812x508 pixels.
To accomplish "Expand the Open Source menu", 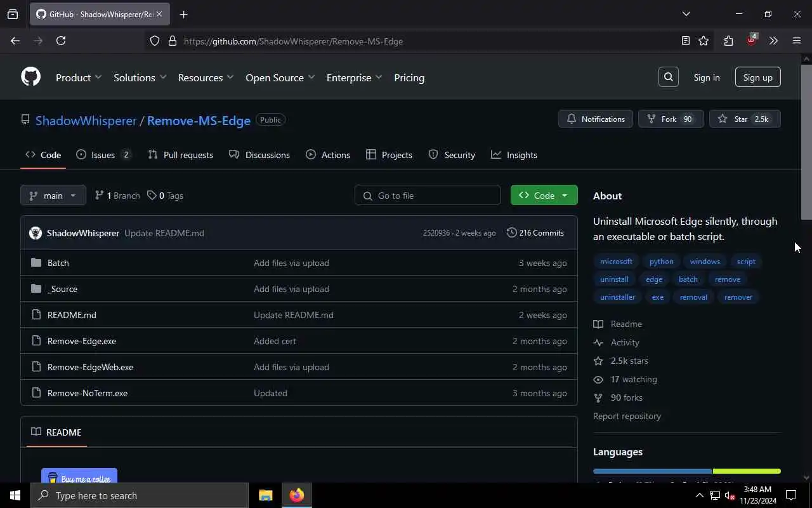I will (x=280, y=77).
